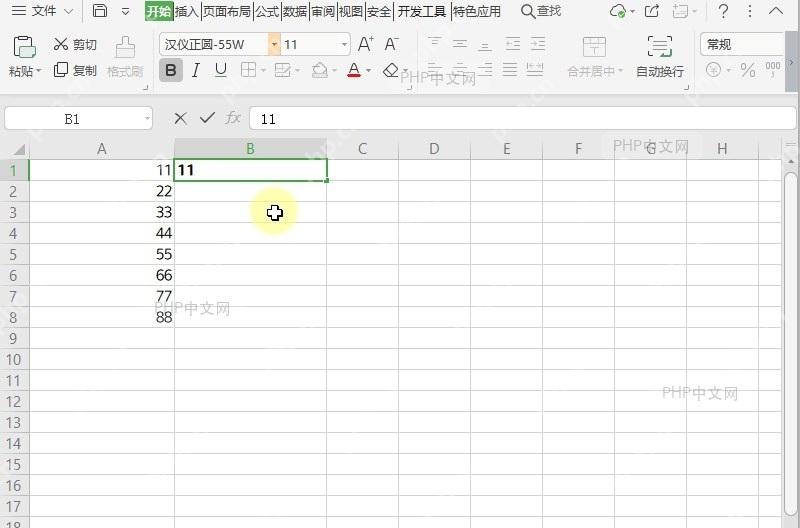Open the 审阅 tab

(x=323, y=11)
